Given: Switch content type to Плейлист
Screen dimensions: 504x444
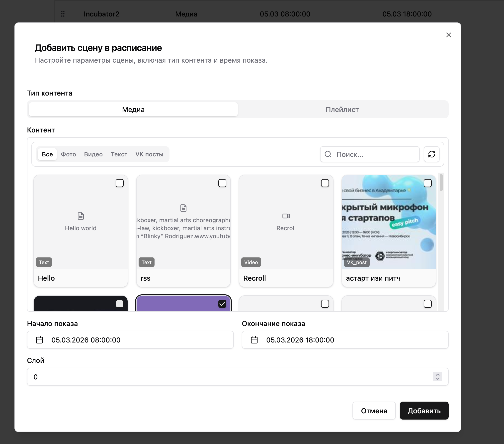Looking at the screenshot, I should click(342, 110).
